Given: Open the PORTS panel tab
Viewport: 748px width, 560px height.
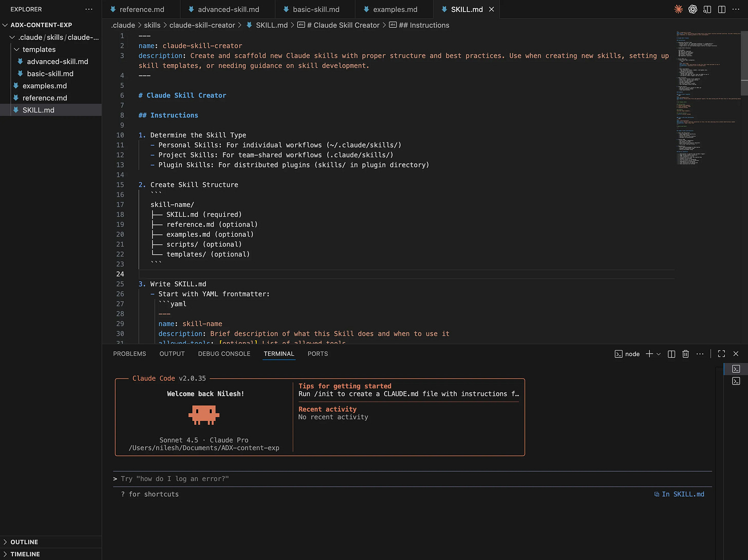Looking at the screenshot, I should pos(317,354).
